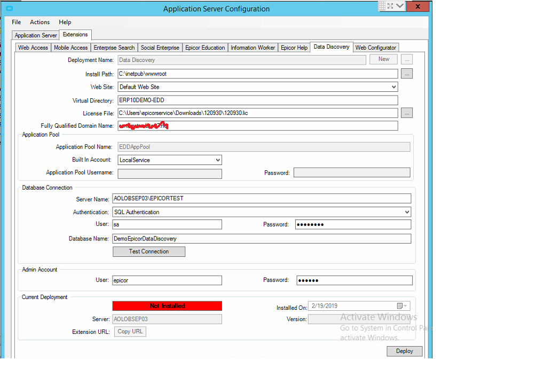Open the Help menu
Viewport: 544px width, 392px height.
65,22
